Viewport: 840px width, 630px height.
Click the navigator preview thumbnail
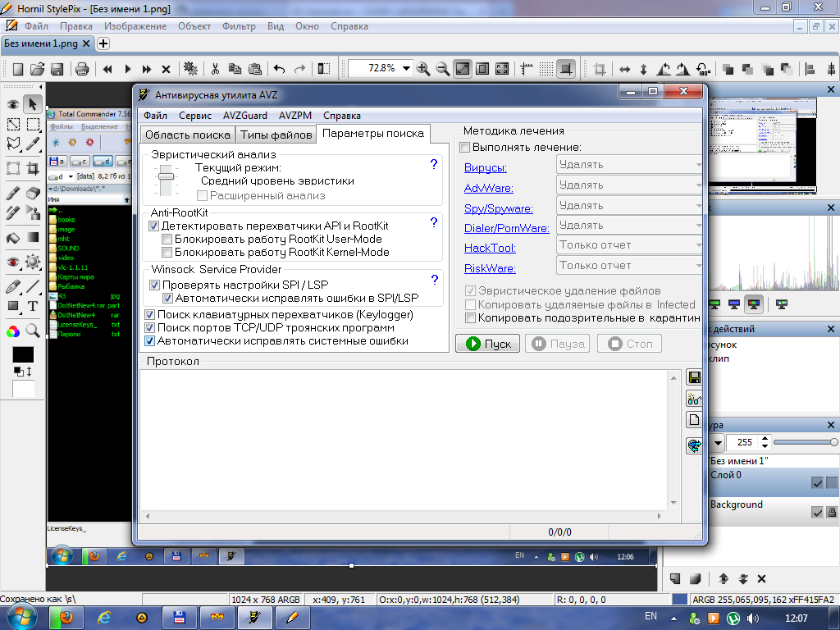point(763,145)
